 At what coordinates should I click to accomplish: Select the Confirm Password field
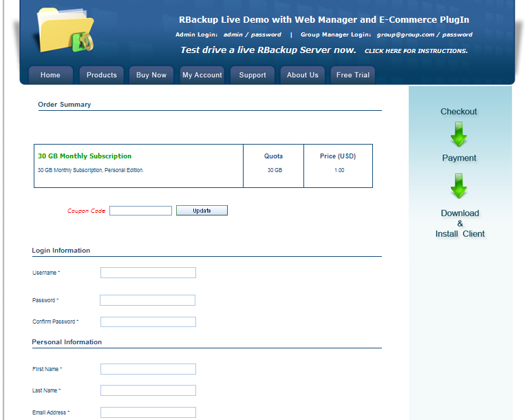[x=148, y=322]
